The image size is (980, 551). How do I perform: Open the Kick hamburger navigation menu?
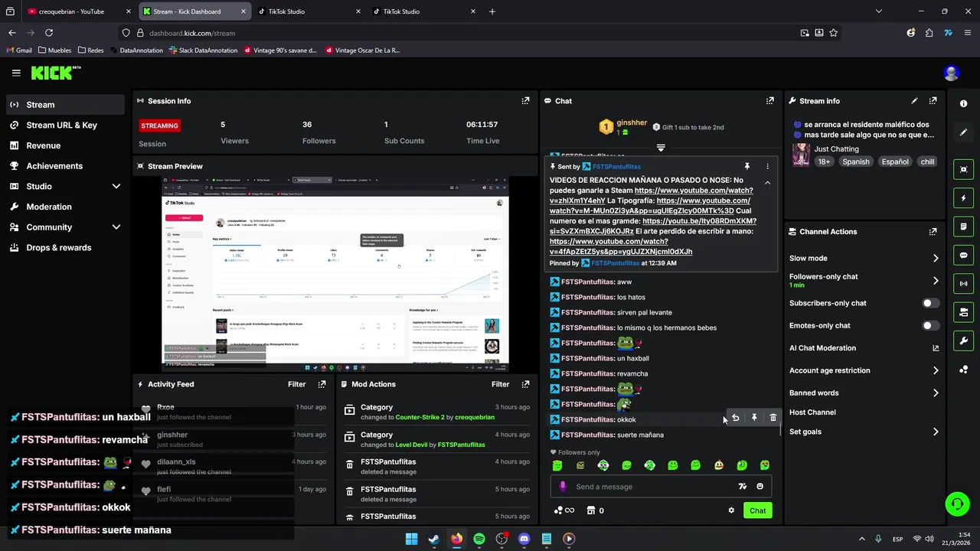pos(16,73)
